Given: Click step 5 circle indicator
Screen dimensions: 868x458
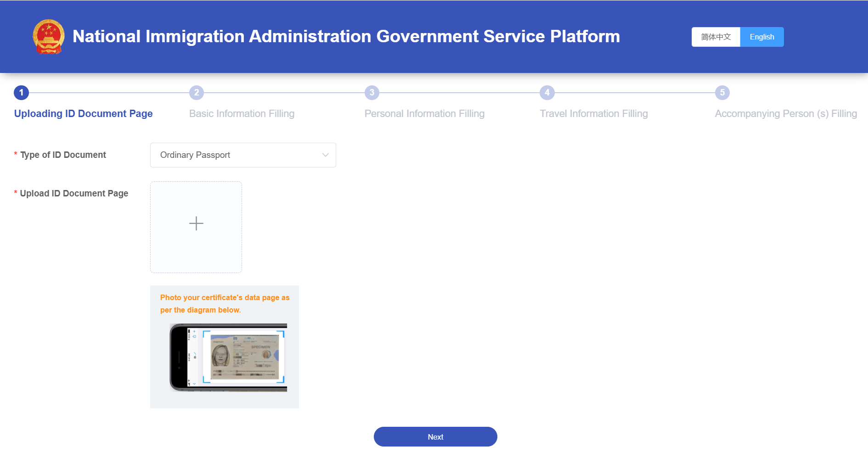Looking at the screenshot, I should (722, 93).
